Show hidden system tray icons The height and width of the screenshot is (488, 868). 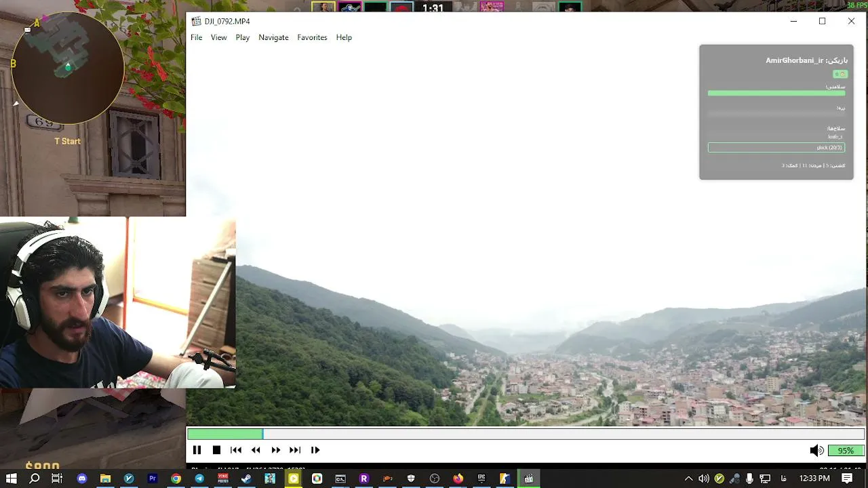[x=688, y=479]
